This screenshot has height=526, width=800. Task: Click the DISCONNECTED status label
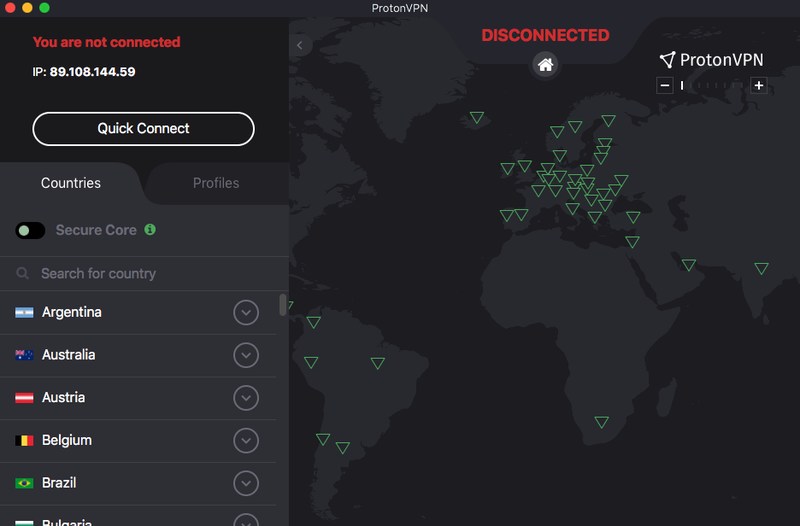pyautogui.click(x=545, y=35)
